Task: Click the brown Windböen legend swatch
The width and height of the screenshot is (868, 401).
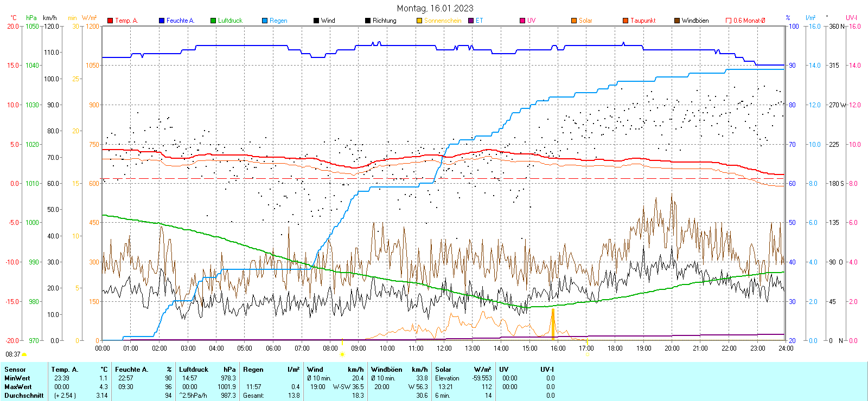Action: pos(677,21)
